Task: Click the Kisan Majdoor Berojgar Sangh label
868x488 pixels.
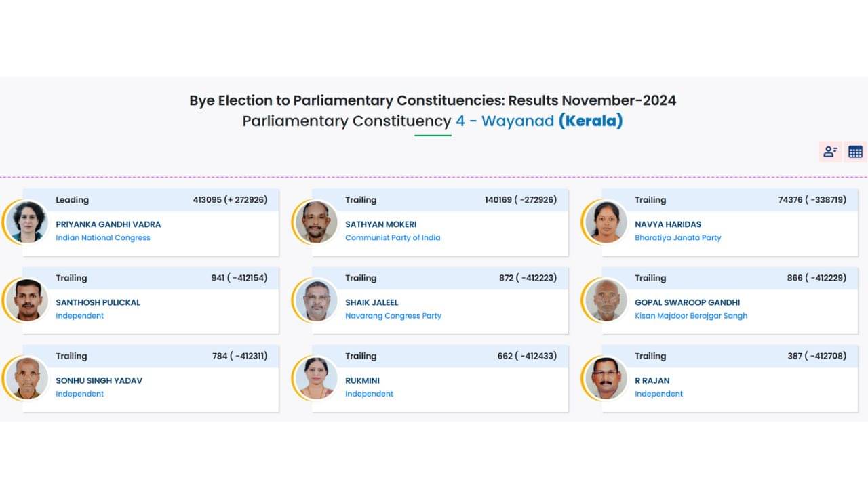Action: (x=691, y=316)
